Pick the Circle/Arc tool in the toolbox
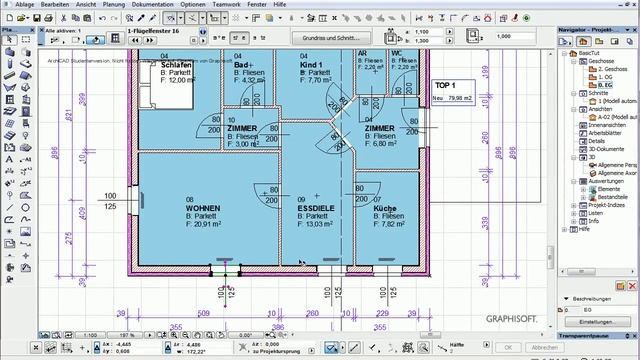The height and width of the screenshot is (360, 640). coord(25,207)
